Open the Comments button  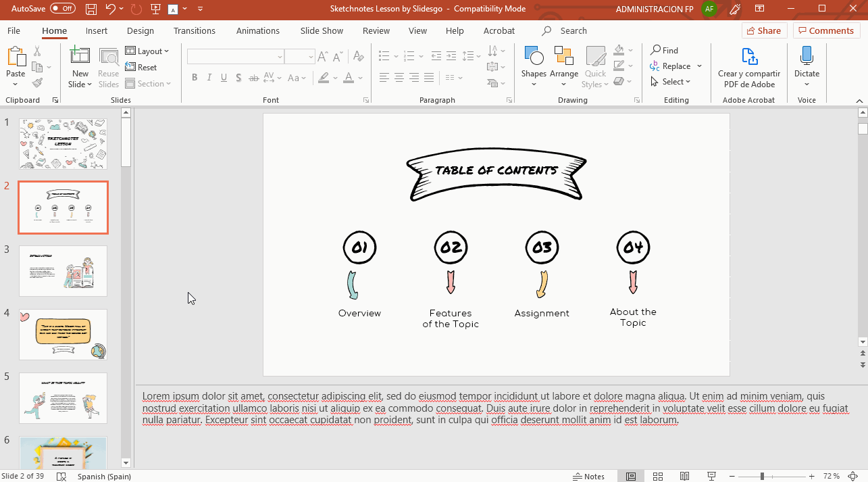[x=826, y=31]
